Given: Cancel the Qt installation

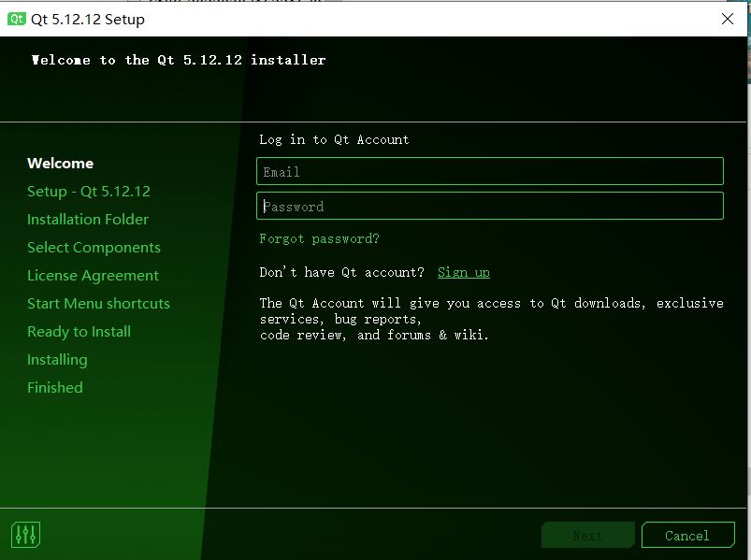Looking at the screenshot, I should click(x=687, y=535).
